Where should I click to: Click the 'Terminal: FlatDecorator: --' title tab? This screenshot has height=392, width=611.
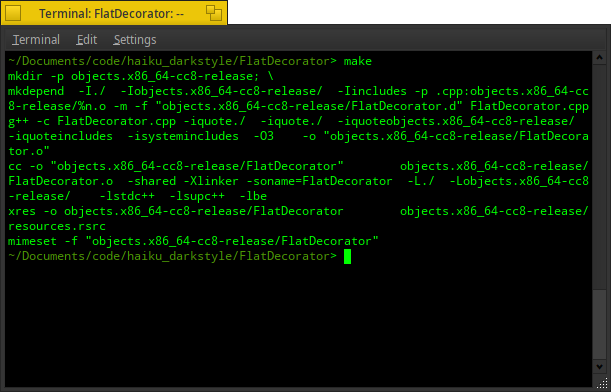[x=114, y=13]
